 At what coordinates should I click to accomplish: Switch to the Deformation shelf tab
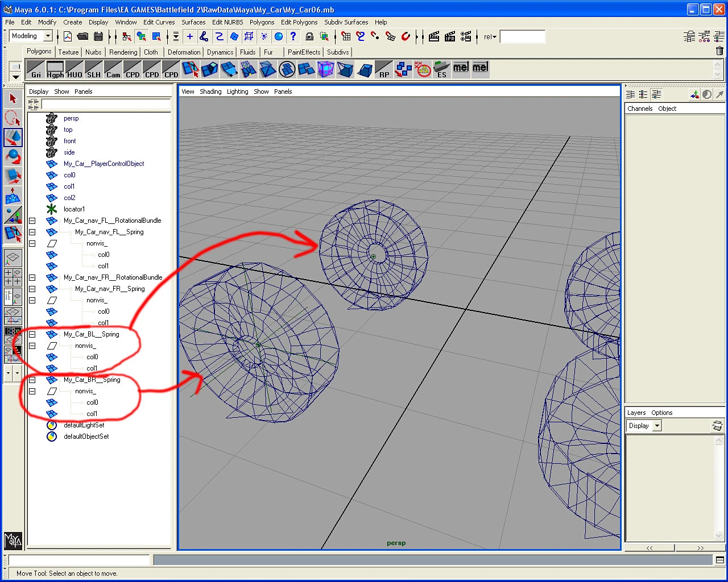(x=184, y=52)
